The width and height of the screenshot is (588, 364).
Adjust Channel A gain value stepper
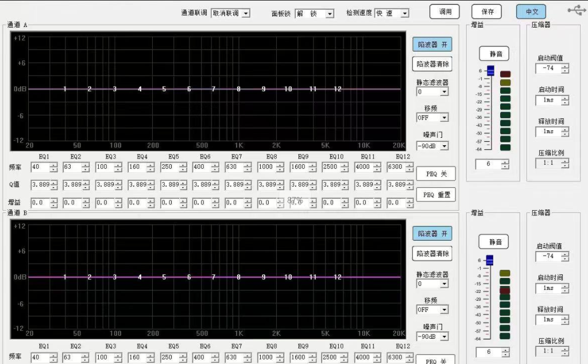pos(505,164)
